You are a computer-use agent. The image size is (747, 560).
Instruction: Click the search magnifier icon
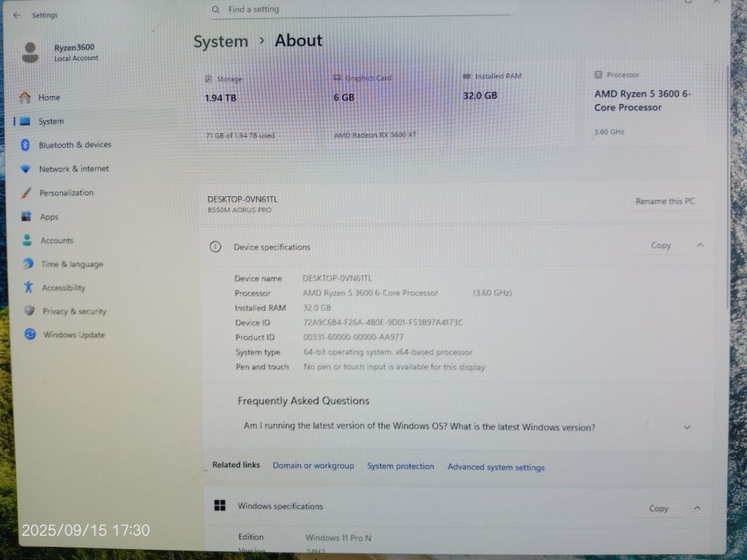(x=216, y=10)
